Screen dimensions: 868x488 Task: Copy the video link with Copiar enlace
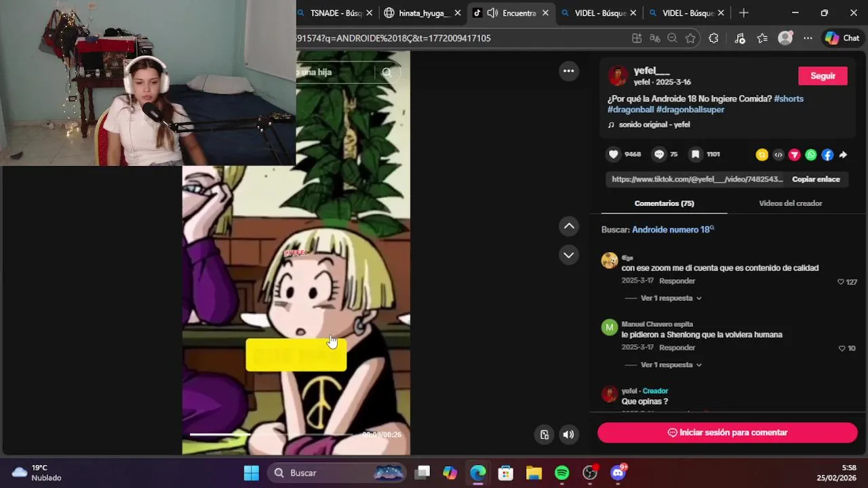pyautogui.click(x=816, y=180)
